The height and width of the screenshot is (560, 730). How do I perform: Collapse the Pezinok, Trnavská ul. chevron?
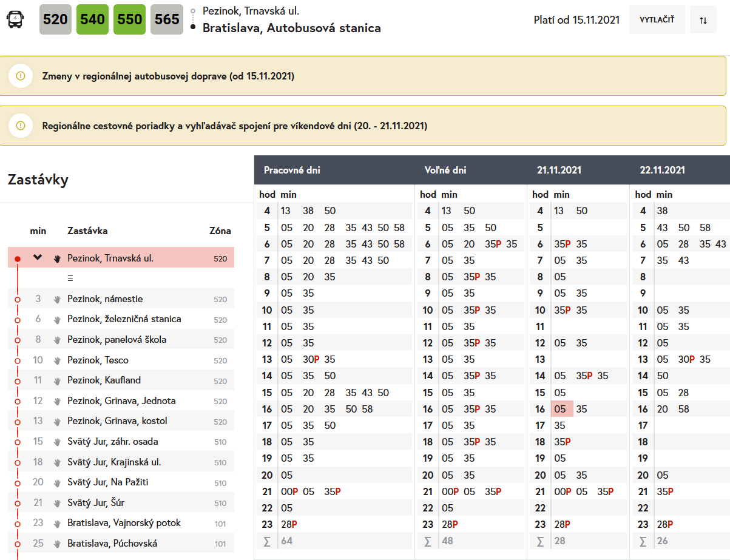pos(38,258)
